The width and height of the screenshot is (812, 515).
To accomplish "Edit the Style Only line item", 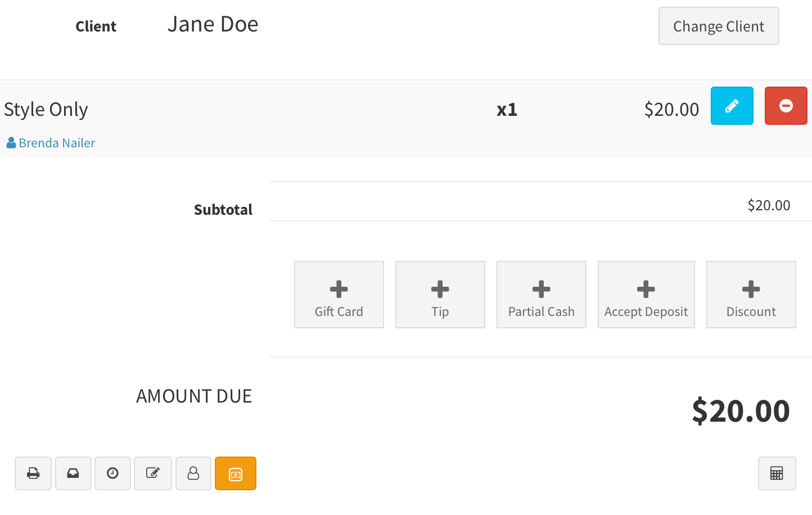I will (x=732, y=106).
